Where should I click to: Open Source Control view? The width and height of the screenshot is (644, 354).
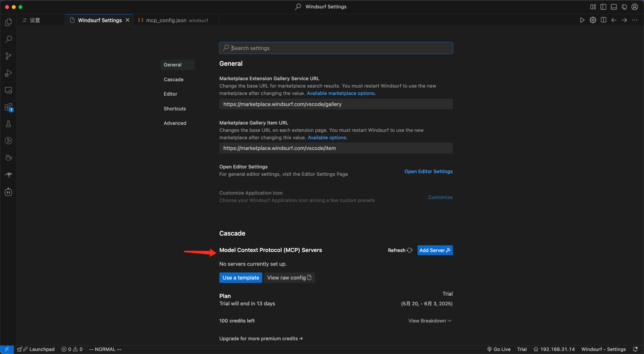8,56
